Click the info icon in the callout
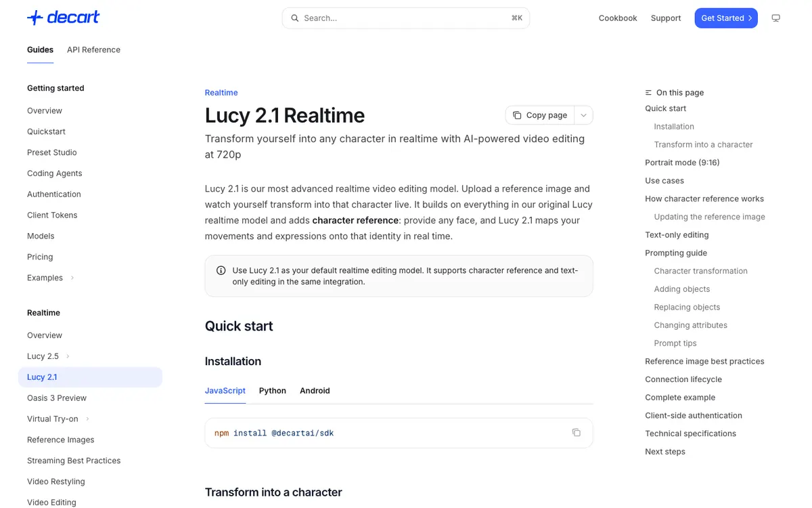 221,270
